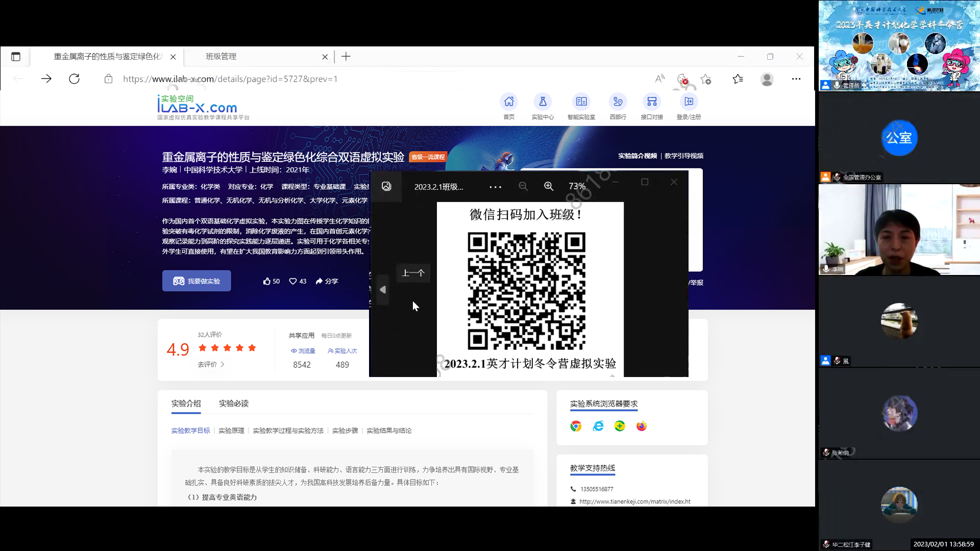The height and width of the screenshot is (551, 980).
Task: Click the 华二松江李子健 participant name label
Action: [851, 544]
